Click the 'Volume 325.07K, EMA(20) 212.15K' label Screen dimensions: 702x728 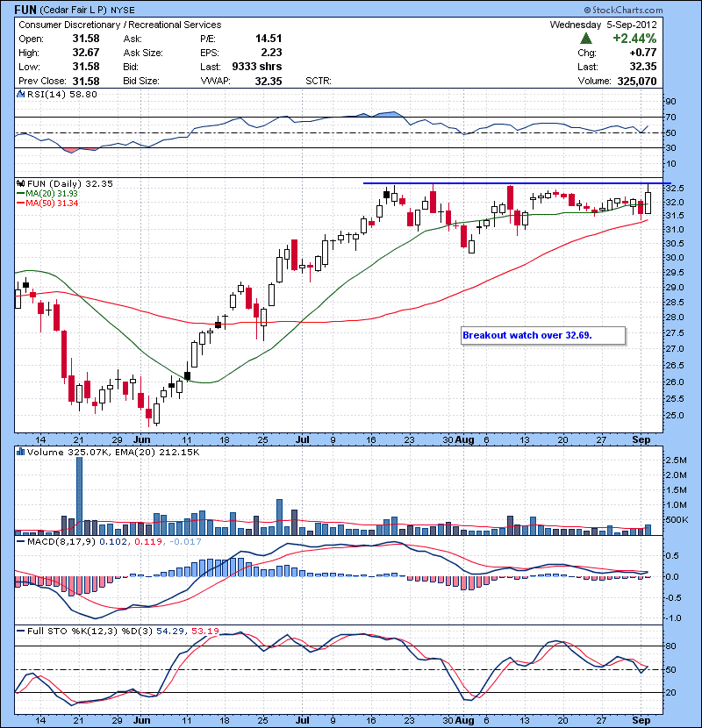113,452
